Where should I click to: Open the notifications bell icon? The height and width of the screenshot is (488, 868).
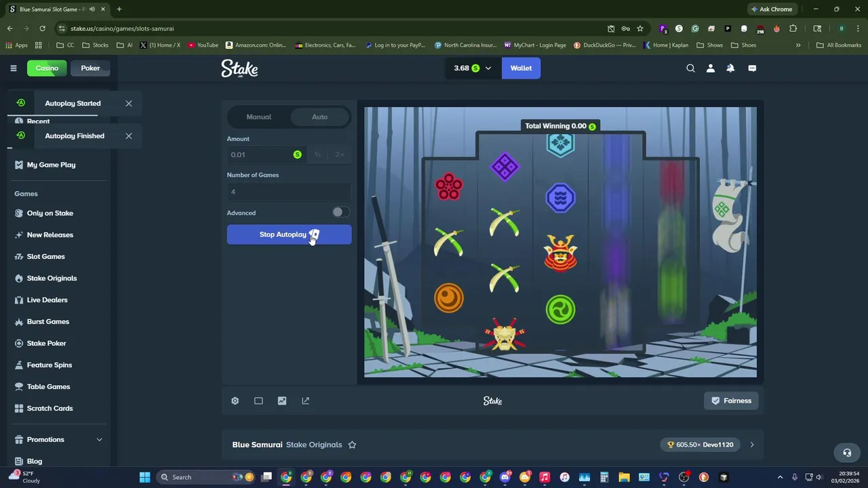tap(730, 68)
